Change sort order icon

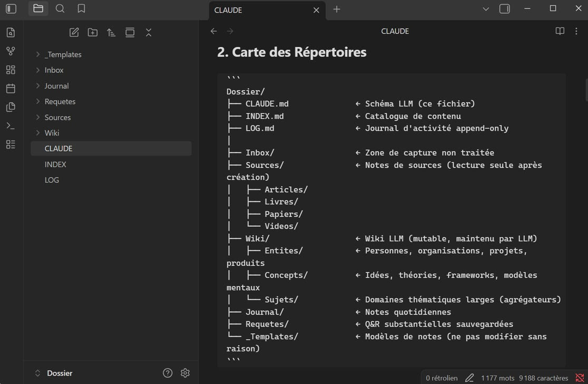click(111, 32)
